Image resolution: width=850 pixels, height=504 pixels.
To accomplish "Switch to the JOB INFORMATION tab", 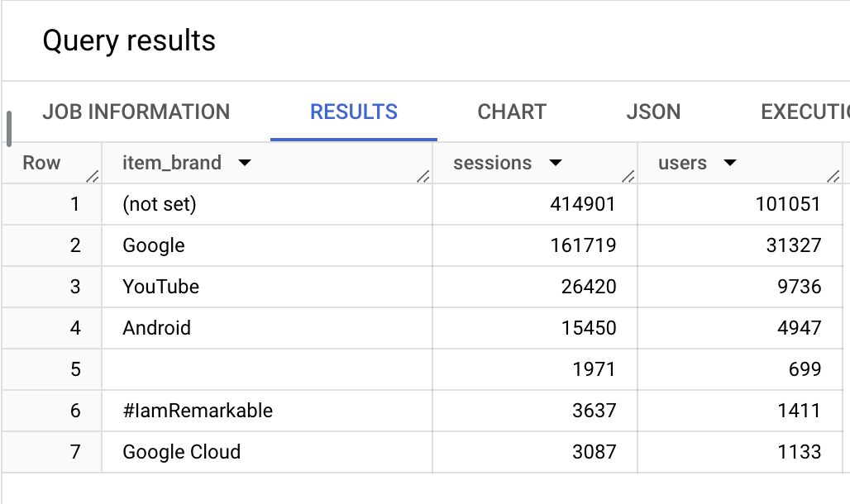I will pyautogui.click(x=136, y=112).
